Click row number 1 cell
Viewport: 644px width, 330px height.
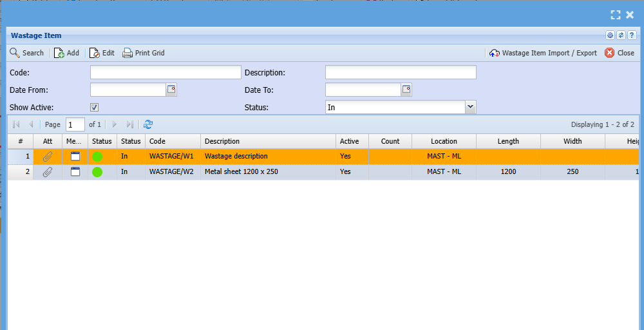21,156
